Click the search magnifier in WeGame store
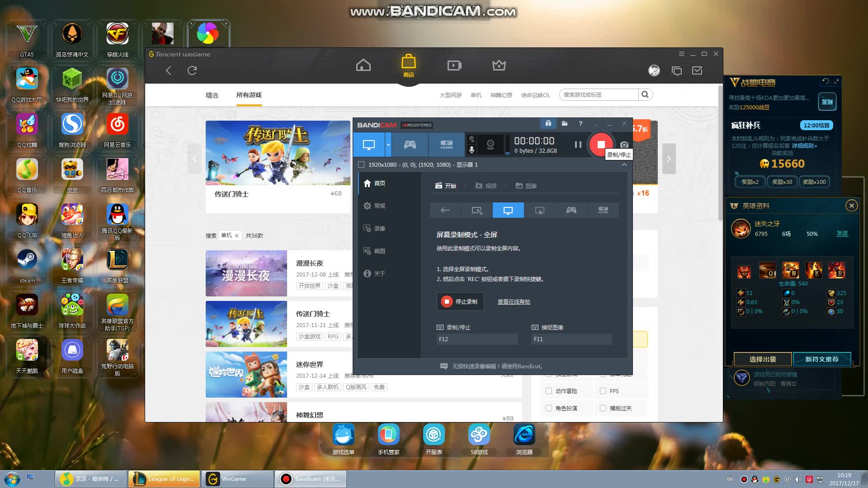Image resolution: width=868 pixels, height=488 pixels. (645, 94)
